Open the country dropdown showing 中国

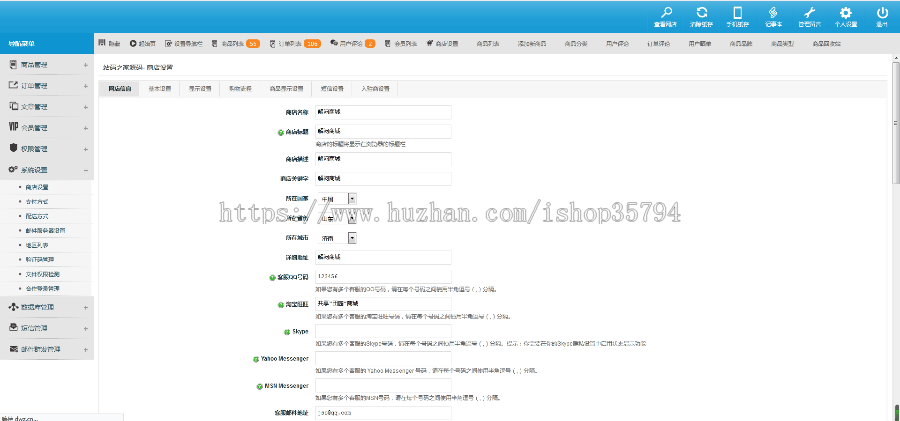(x=338, y=199)
